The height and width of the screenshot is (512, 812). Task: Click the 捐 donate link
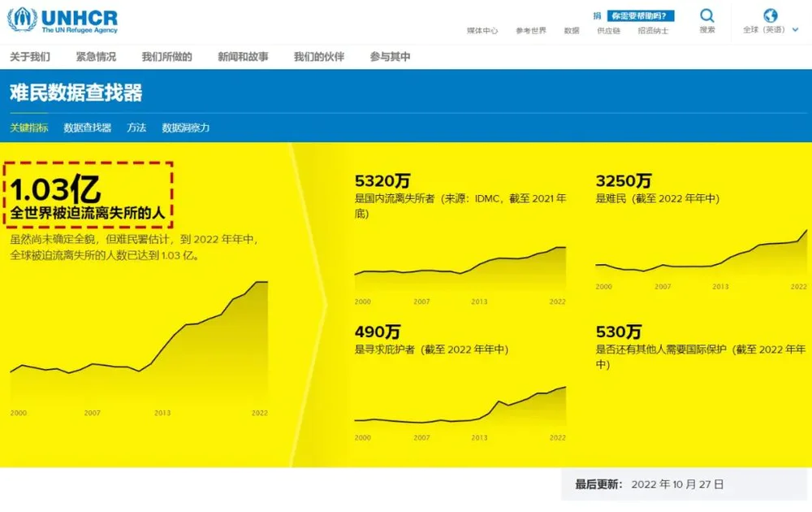click(x=597, y=15)
